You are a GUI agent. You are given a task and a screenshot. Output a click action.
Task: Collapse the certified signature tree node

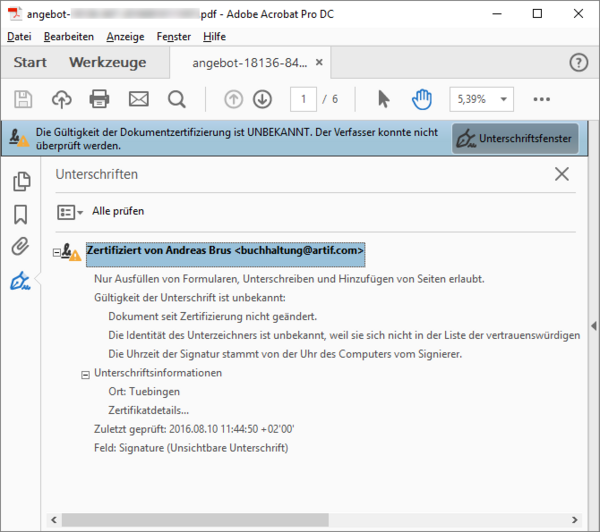57,253
